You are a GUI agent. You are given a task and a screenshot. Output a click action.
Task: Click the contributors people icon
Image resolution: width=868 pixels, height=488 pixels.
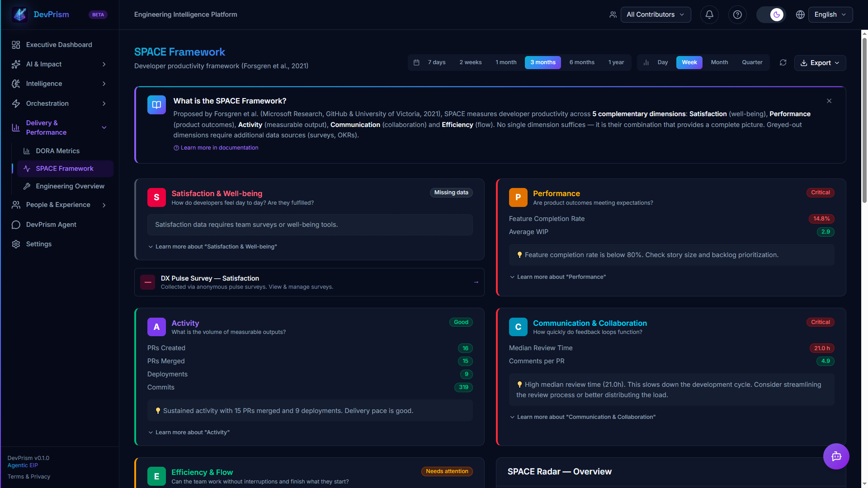613,14
